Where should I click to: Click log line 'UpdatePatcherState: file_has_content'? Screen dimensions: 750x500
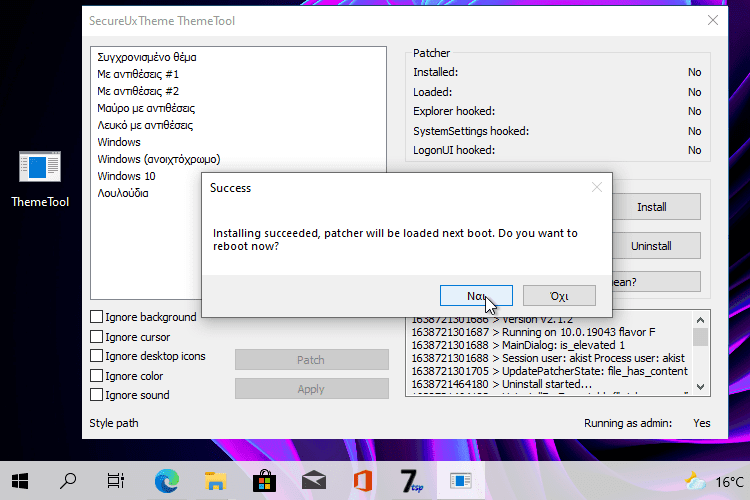tap(550, 371)
